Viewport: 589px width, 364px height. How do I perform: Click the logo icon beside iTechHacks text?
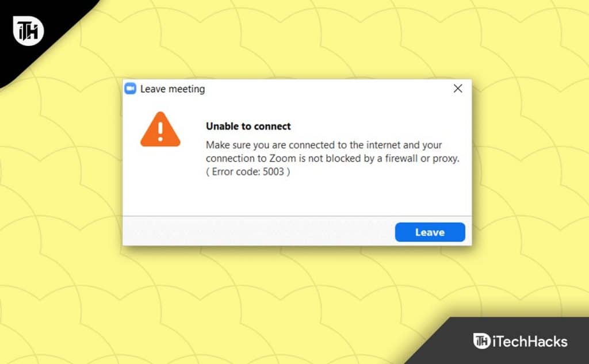[482, 341]
